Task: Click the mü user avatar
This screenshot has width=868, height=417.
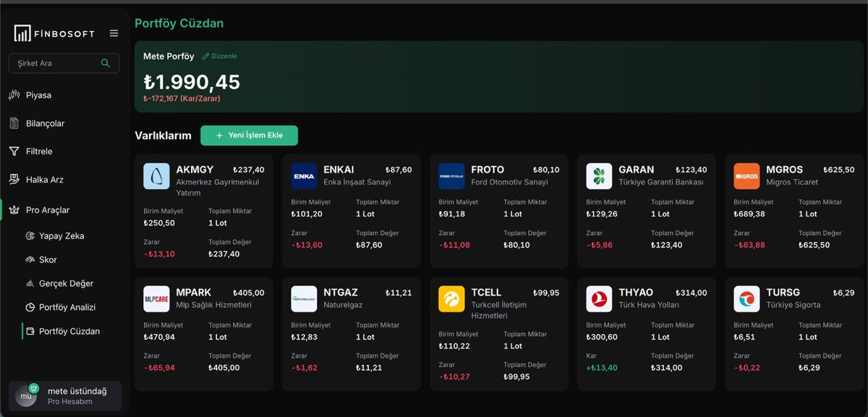Action: tap(26, 396)
